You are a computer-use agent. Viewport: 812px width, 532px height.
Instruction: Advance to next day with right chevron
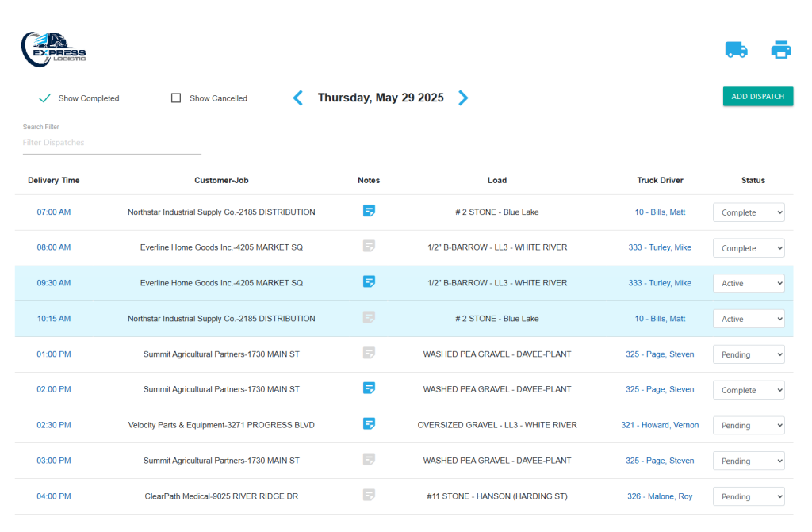[x=463, y=98]
